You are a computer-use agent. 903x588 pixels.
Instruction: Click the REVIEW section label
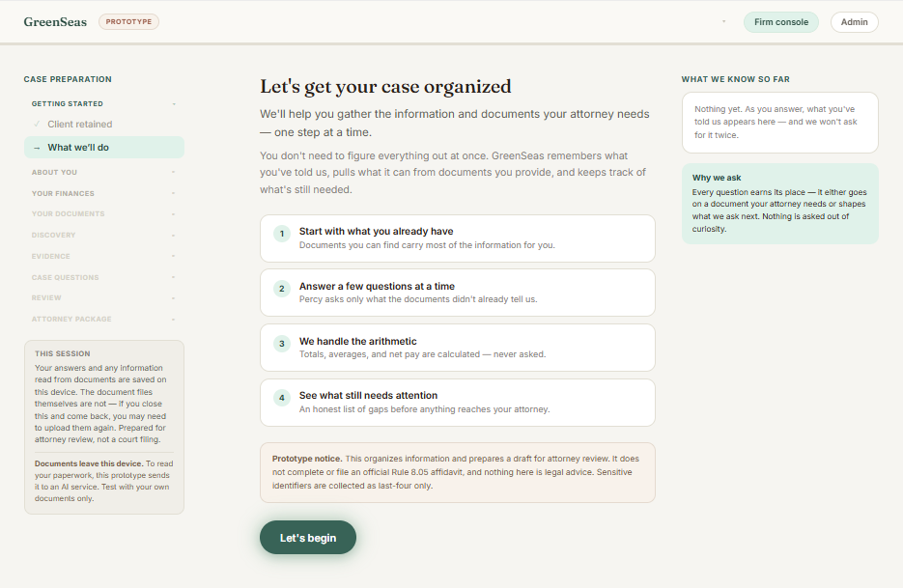coord(46,298)
